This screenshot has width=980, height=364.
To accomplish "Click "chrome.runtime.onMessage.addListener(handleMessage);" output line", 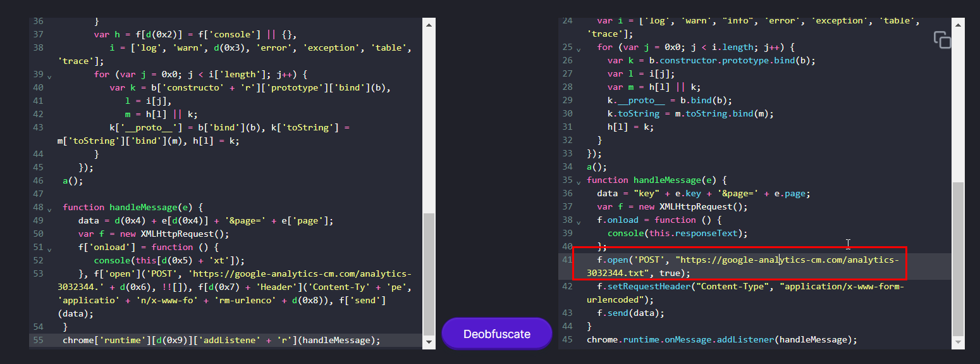I will click(722, 340).
